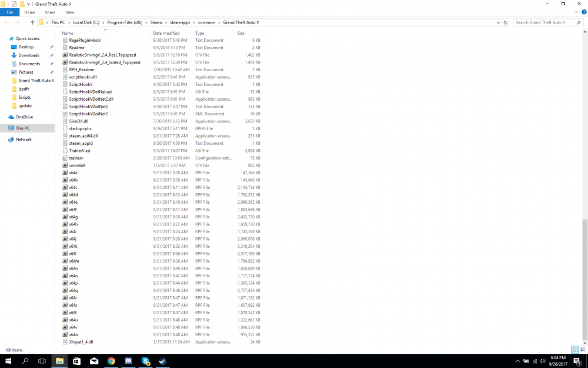
Task: Open Scripts folder in navigation pane
Action: [x=24, y=97]
